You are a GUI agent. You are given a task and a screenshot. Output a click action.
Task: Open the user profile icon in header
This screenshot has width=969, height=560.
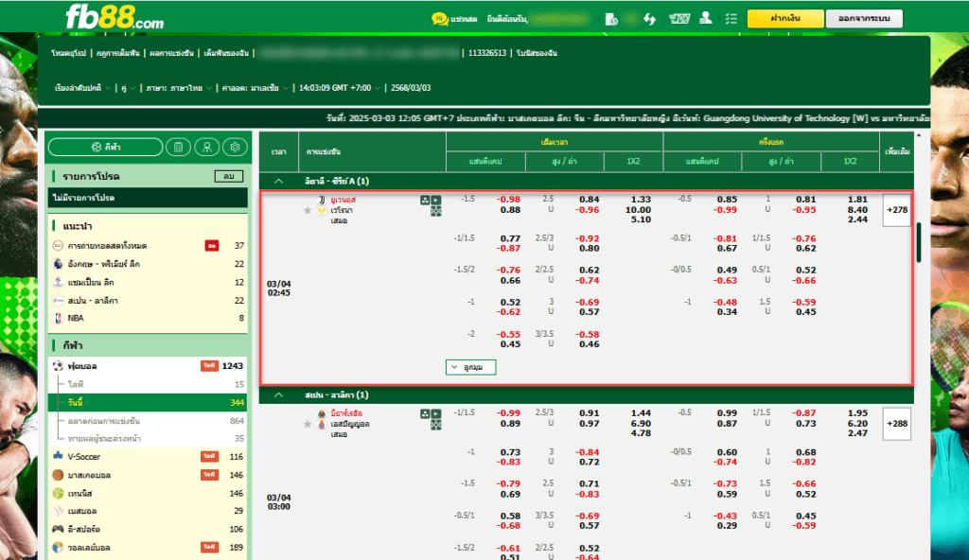706,19
